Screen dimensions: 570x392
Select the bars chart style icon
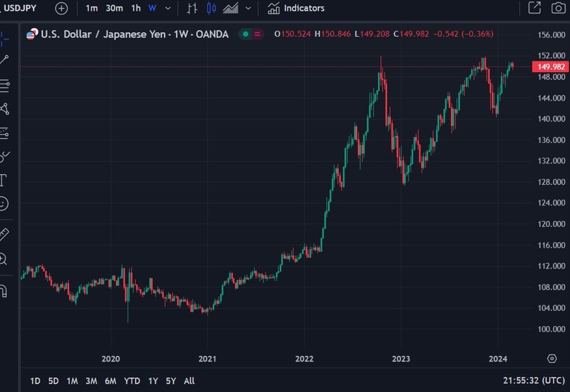tap(193, 8)
